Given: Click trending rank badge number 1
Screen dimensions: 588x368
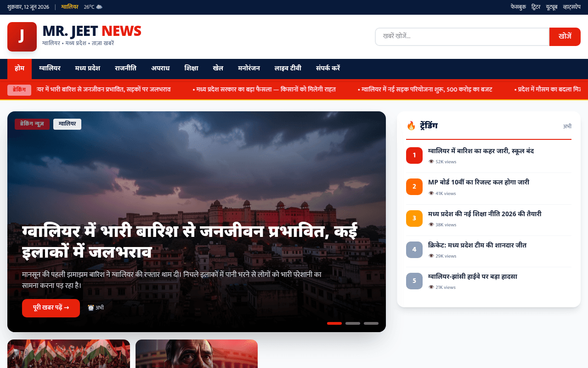Looking at the screenshot, I should (x=414, y=155).
